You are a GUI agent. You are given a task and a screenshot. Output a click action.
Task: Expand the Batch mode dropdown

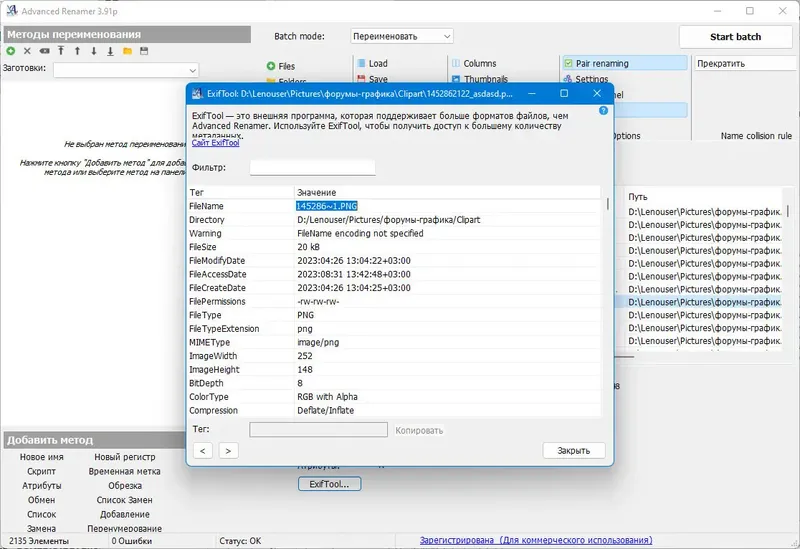(x=402, y=36)
